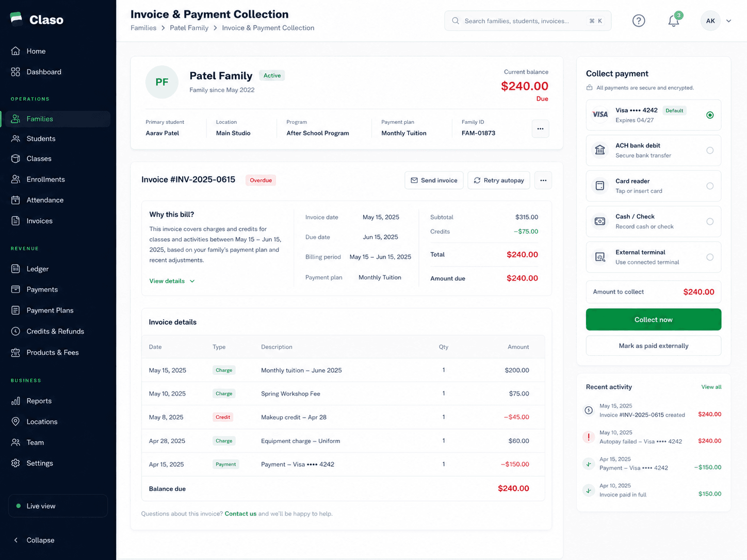
Task: Expand the AK account menu chevron
Action: tap(729, 21)
